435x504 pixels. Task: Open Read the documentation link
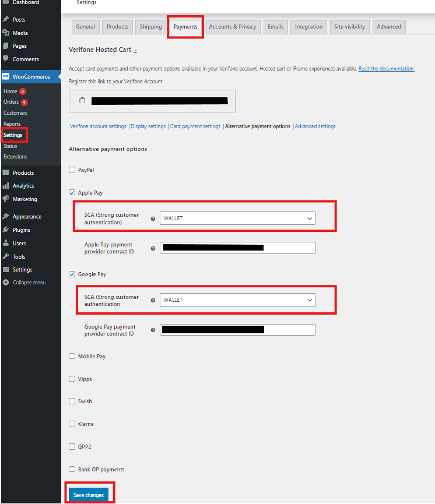coord(387,69)
